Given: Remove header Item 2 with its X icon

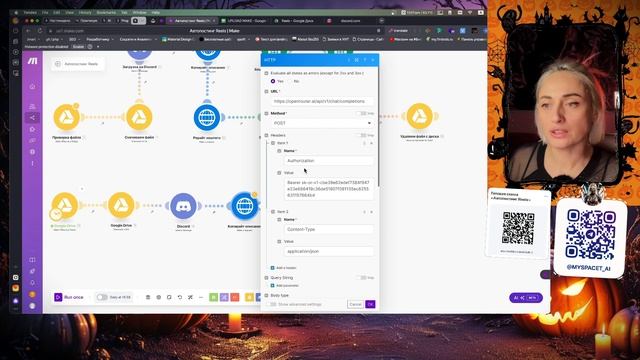Looking at the screenshot, I should pyautogui.click(x=371, y=212).
